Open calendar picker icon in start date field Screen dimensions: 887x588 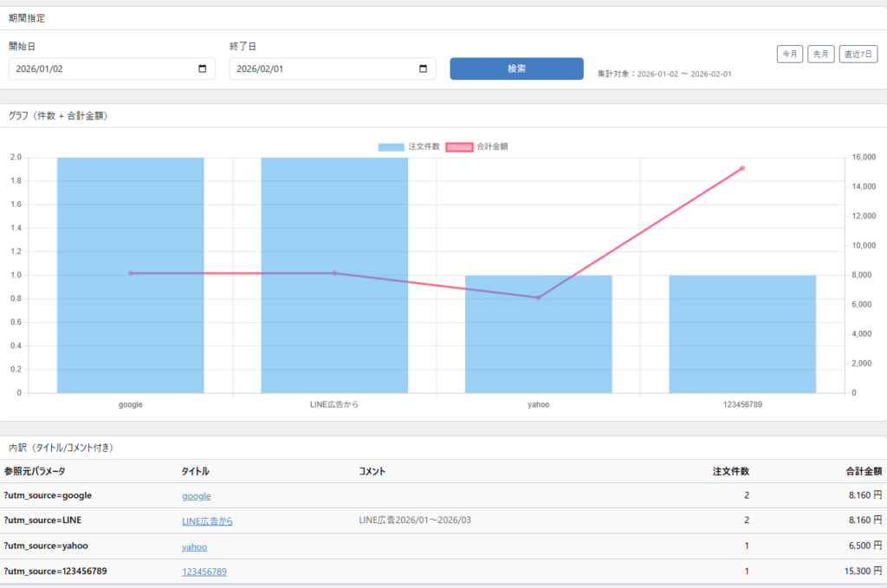click(x=203, y=69)
